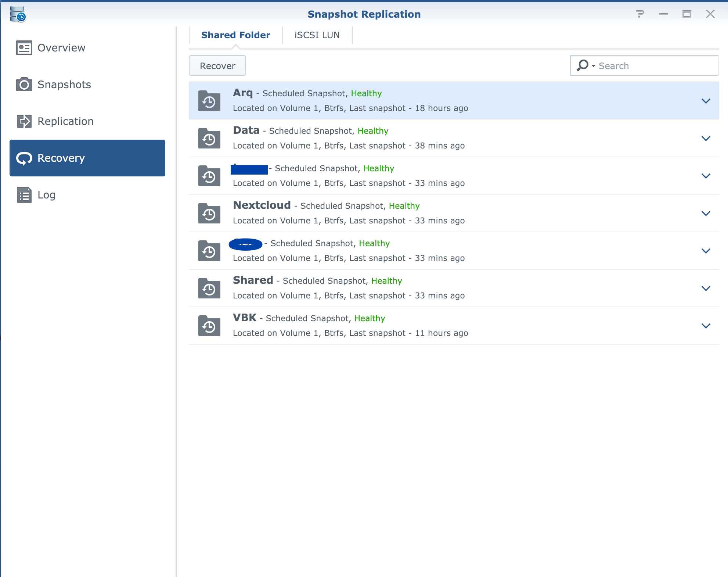Open the search filter dropdown arrow
Screen dimensions: 728x577
(x=594, y=66)
